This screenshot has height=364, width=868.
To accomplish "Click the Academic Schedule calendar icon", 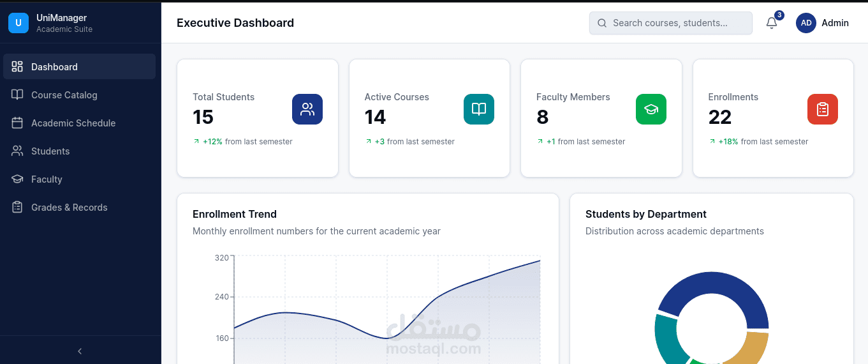I will tap(17, 123).
